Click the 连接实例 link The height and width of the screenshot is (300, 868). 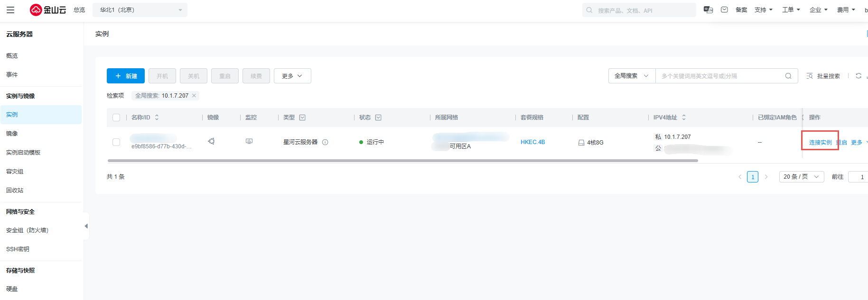click(820, 142)
